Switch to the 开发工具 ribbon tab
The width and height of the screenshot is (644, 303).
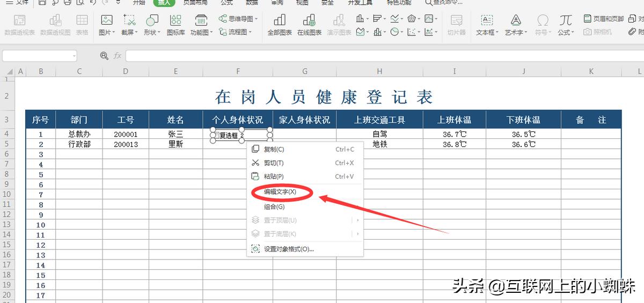pos(360,3)
